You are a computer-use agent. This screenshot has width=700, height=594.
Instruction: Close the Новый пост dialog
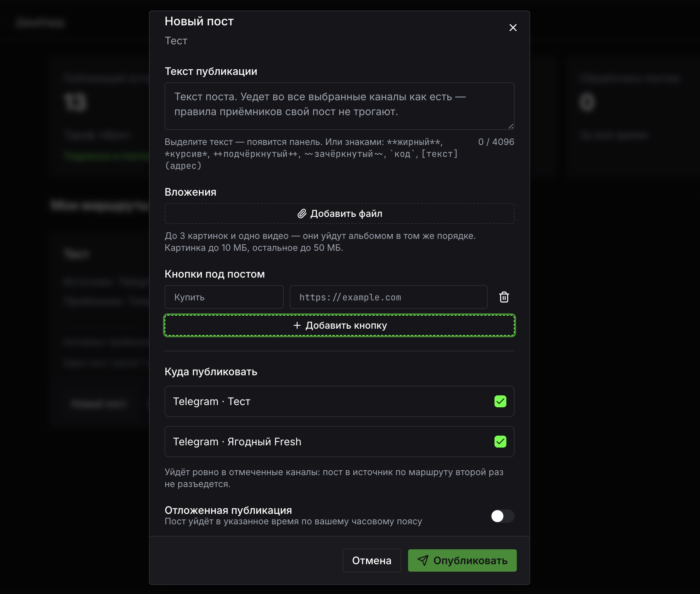[513, 28]
